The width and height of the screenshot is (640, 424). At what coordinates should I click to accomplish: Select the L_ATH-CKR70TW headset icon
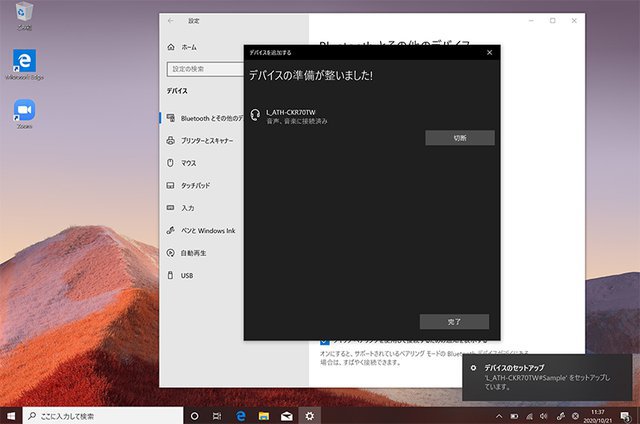tap(256, 115)
